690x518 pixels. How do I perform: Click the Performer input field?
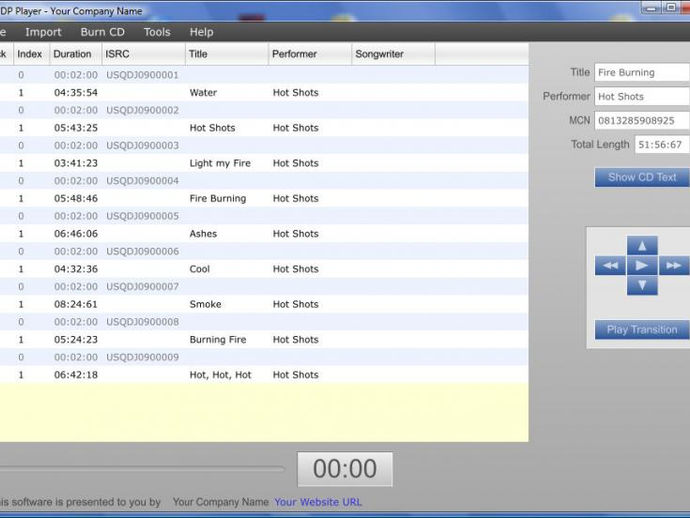click(x=642, y=96)
